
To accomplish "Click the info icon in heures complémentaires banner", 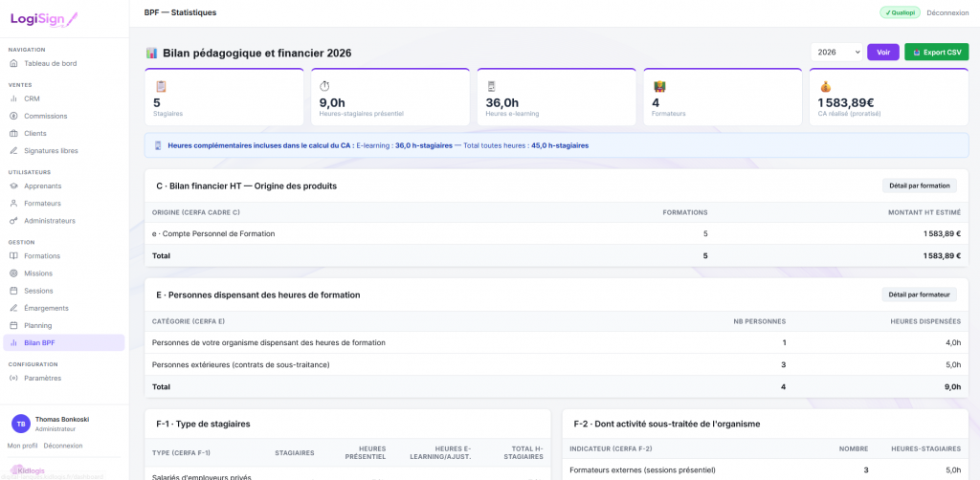I will click(x=158, y=145).
